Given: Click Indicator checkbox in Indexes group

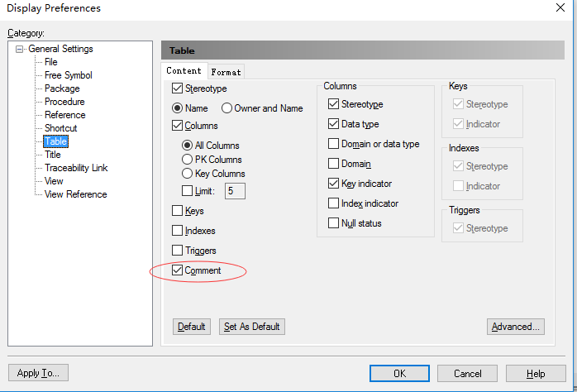Looking at the screenshot, I should (458, 186).
